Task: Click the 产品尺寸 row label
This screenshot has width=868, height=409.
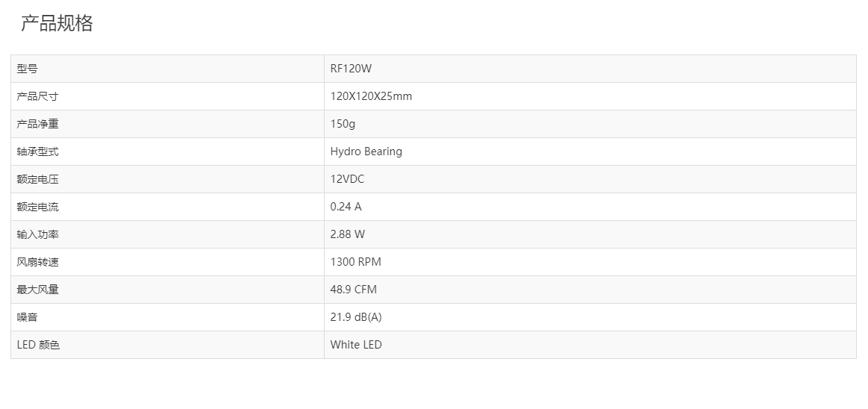Action: [x=37, y=96]
